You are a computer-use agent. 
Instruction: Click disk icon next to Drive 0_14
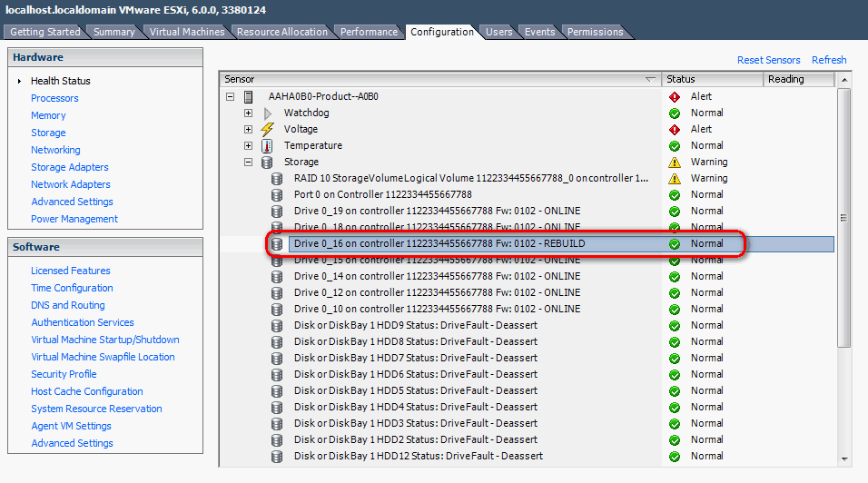point(277,277)
